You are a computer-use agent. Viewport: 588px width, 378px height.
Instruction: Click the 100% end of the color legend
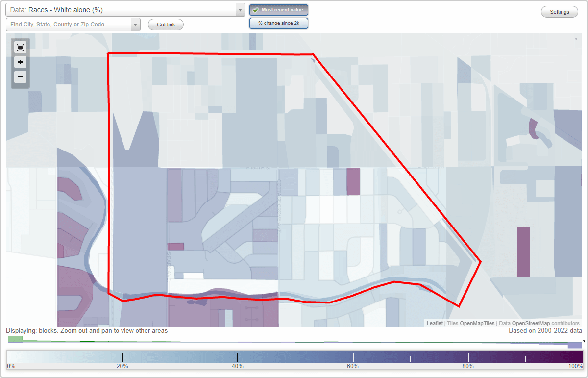pos(575,366)
